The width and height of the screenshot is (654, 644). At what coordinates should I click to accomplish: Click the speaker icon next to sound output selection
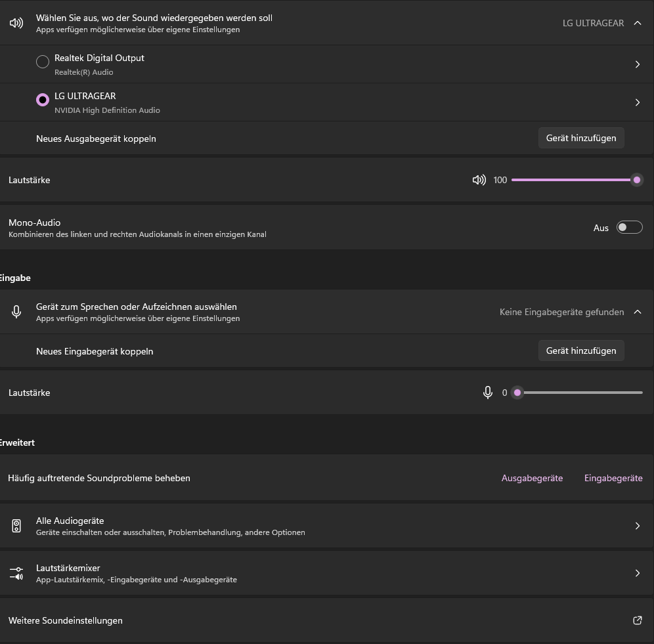16,23
